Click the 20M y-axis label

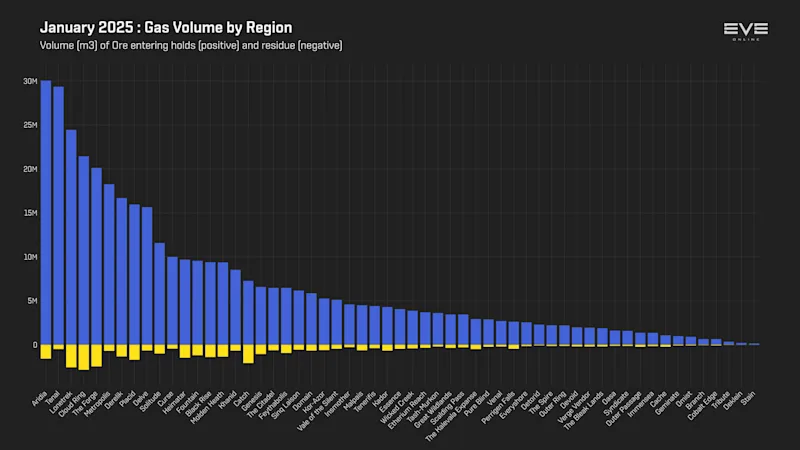coord(30,169)
